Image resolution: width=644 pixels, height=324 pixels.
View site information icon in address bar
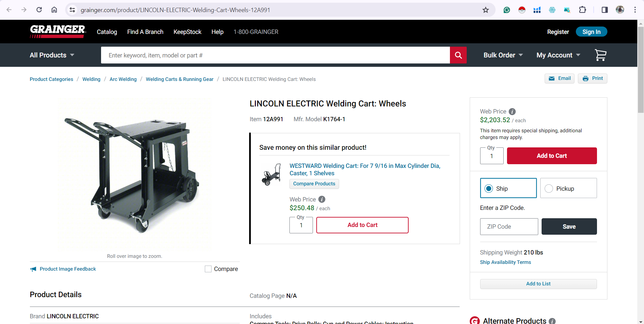(x=72, y=10)
